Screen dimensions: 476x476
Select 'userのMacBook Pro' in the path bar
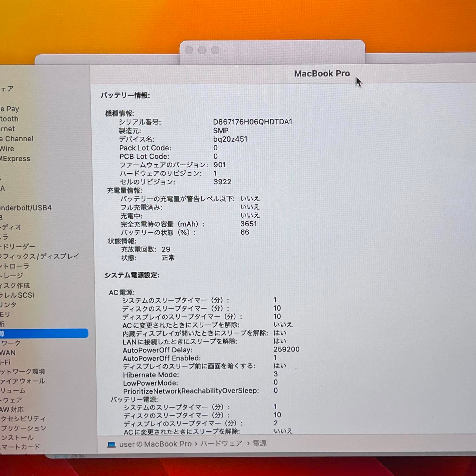point(155,444)
